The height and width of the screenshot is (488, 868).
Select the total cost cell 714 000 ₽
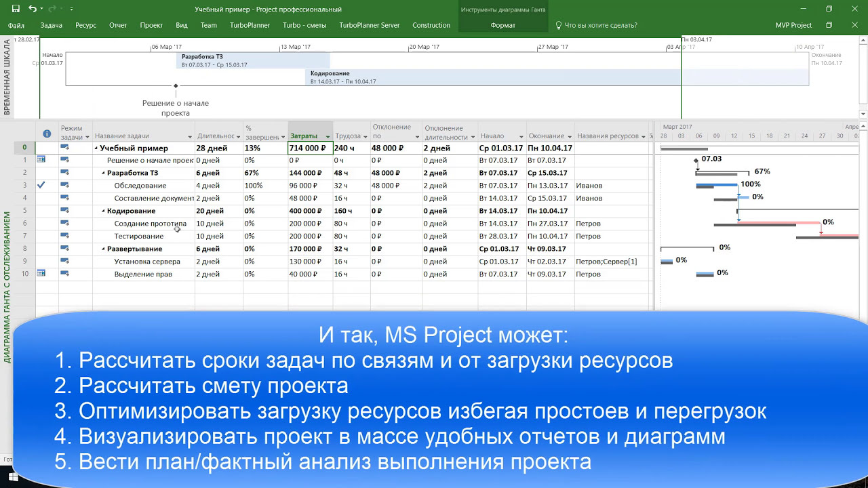311,148
